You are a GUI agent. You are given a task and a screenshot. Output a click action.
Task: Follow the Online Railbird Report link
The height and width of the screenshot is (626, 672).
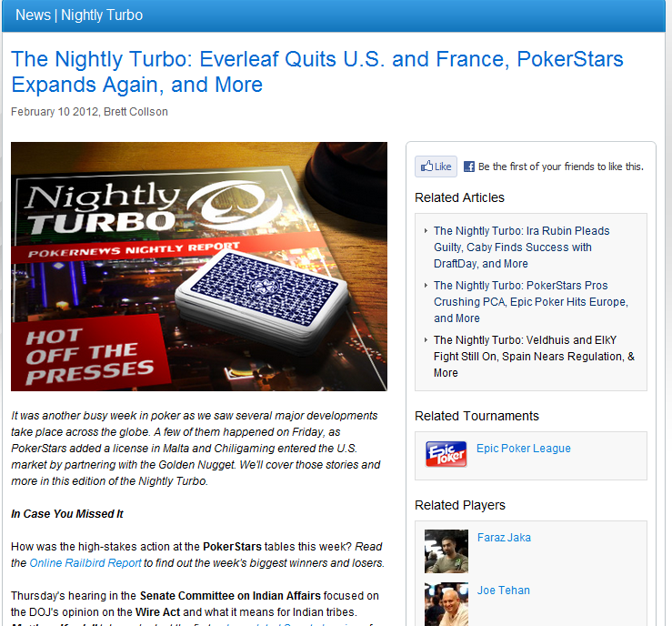click(x=85, y=563)
